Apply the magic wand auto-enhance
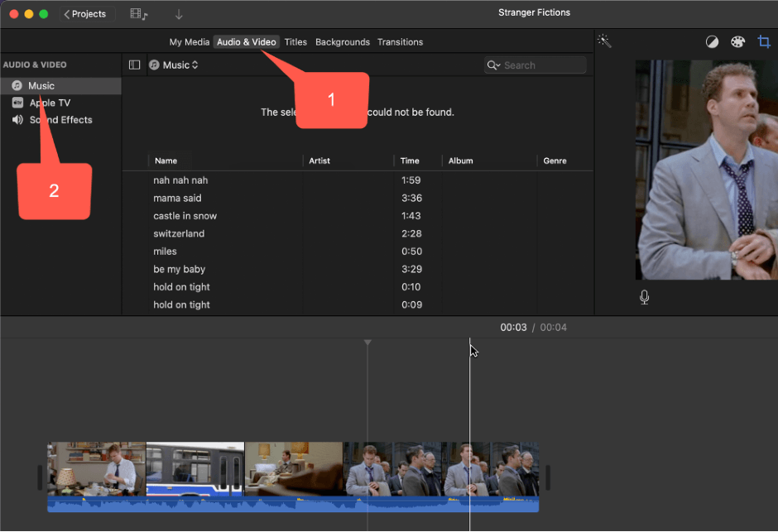Viewport: 778px width, 532px height. point(604,41)
